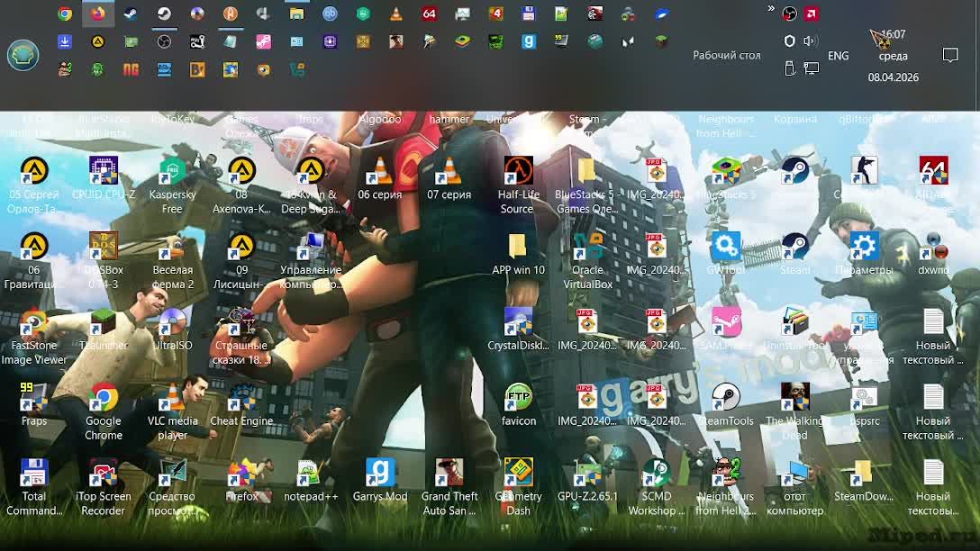980x551 pixels.
Task: Open File Explorer folder icon in taskbar
Action: (296, 14)
